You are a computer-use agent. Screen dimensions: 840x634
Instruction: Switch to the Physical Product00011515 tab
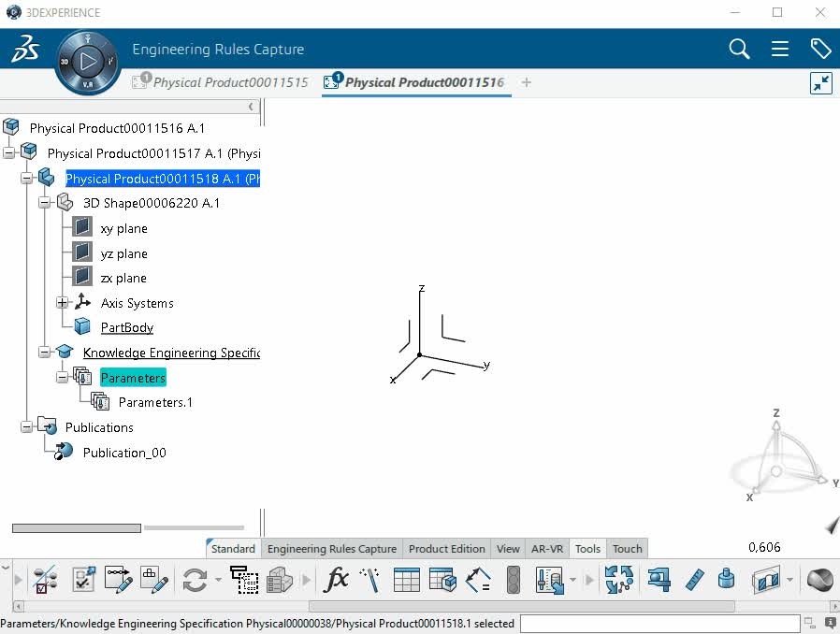[220, 82]
